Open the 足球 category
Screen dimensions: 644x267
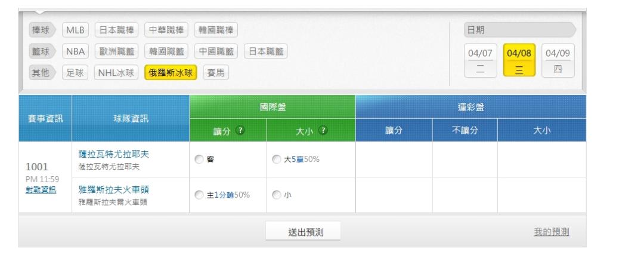75,73
